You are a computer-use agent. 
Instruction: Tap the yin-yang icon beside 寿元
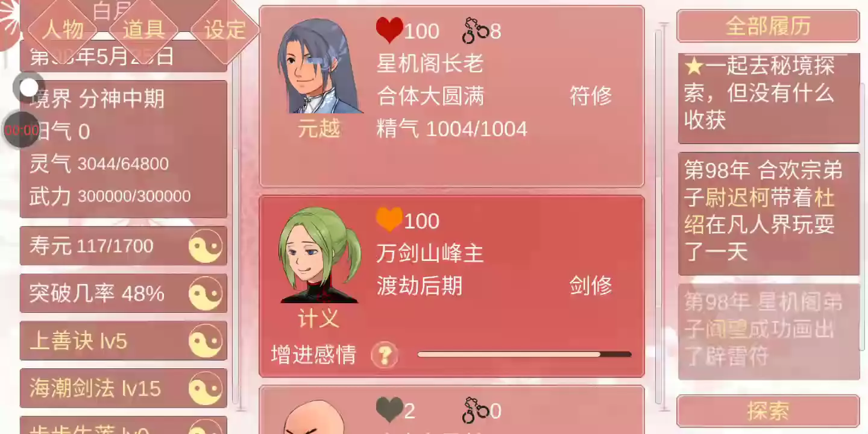(206, 247)
